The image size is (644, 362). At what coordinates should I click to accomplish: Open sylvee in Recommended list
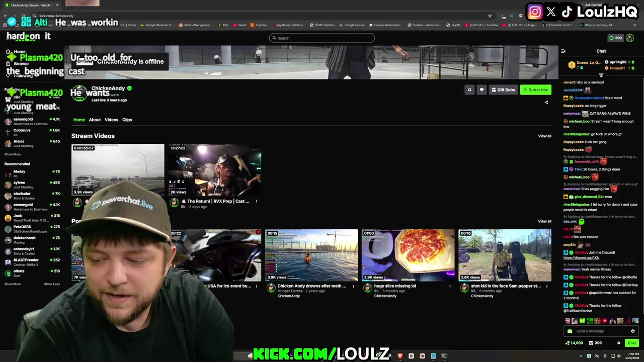[x=32, y=185]
